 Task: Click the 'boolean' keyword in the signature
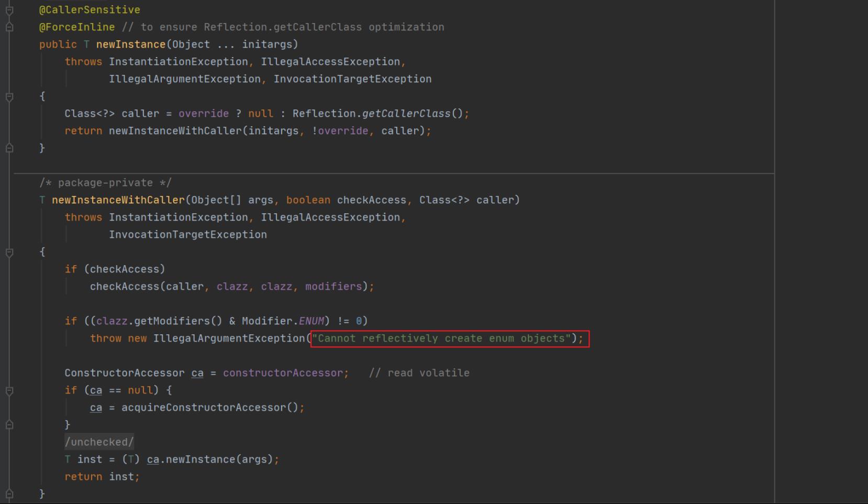tap(308, 200)
